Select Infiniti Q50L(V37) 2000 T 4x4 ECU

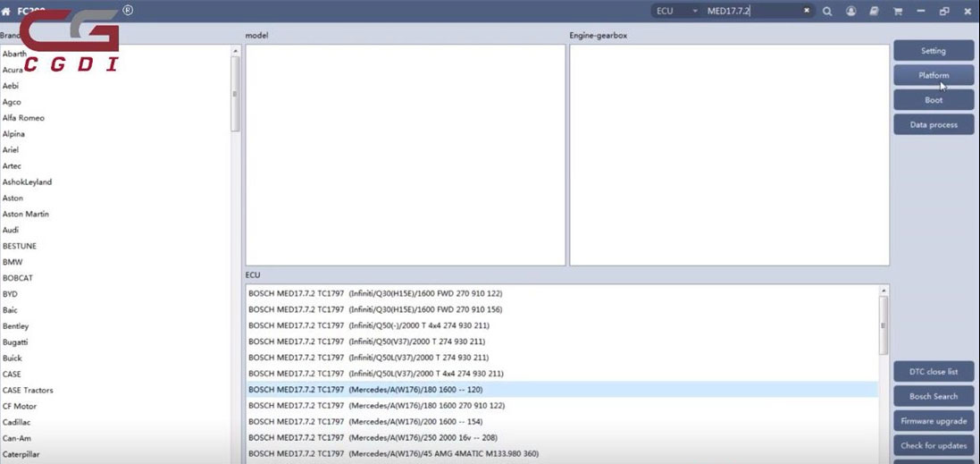pos(562,374)
